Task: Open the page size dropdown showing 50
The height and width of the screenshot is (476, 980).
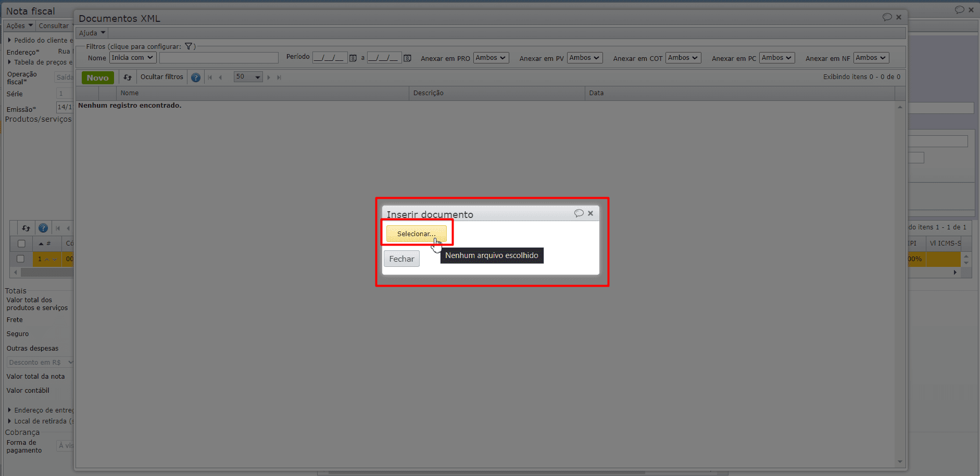Action: [248, 77]
